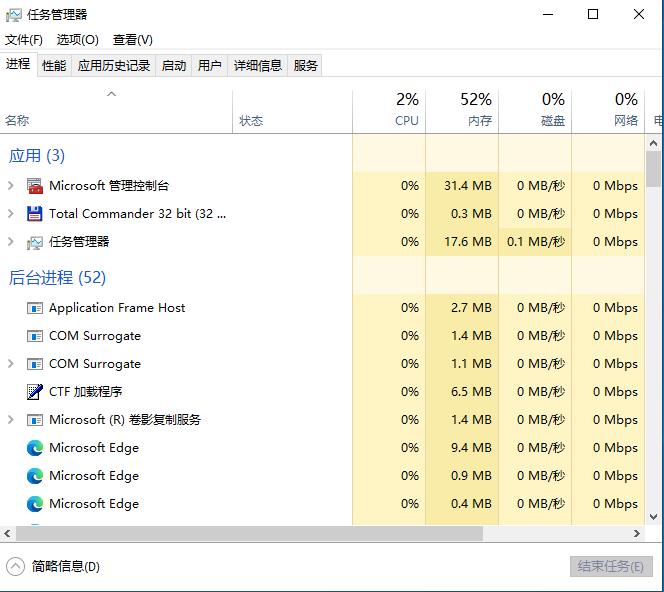664x592 pixels.
Task: Select the 进程 tab
Action: [18, 64]
